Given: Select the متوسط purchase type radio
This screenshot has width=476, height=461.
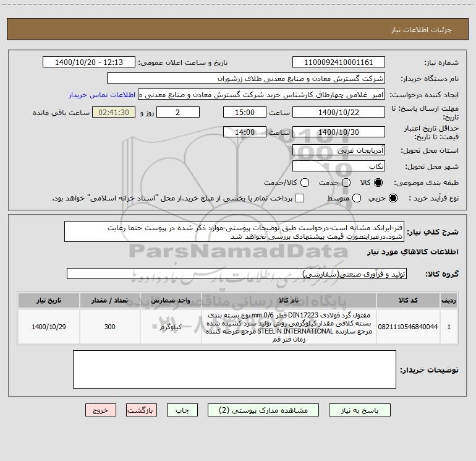Looking at the screenshot, I should (357, 198).
